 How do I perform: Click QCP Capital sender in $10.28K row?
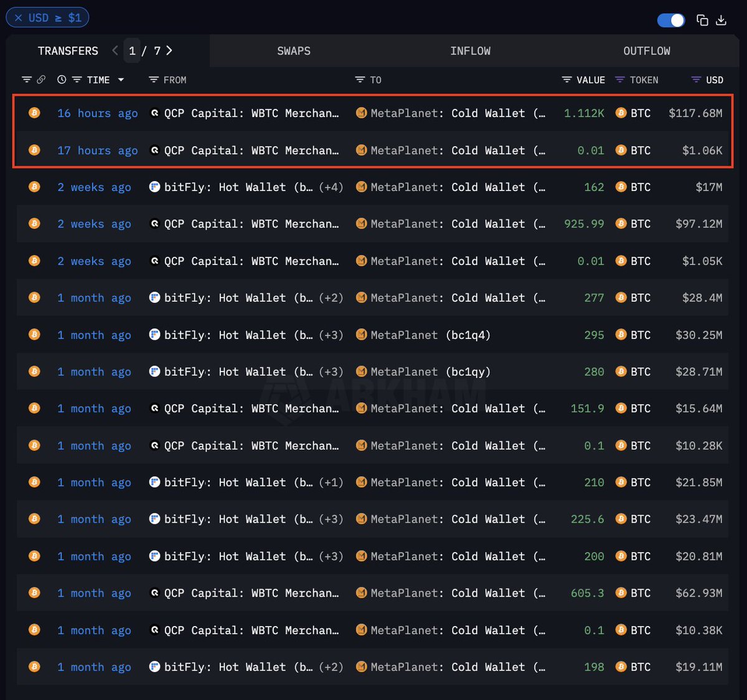(251, 446)
